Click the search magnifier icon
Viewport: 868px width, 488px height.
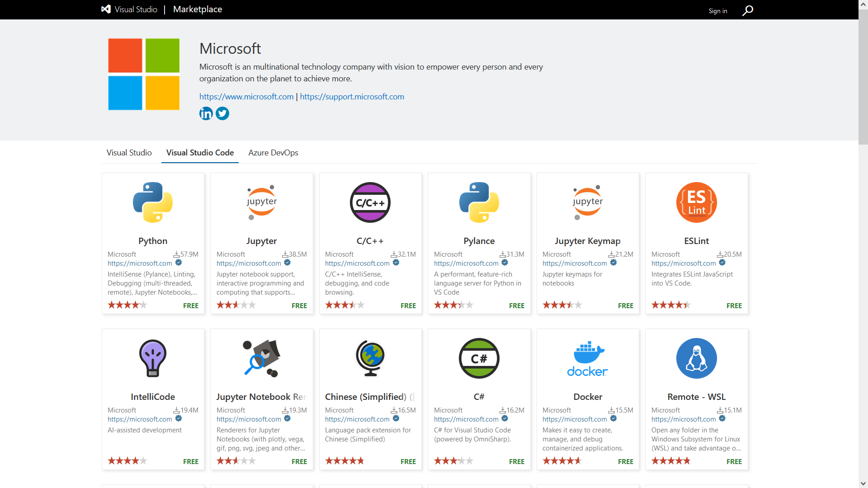[x=748, y=10]
